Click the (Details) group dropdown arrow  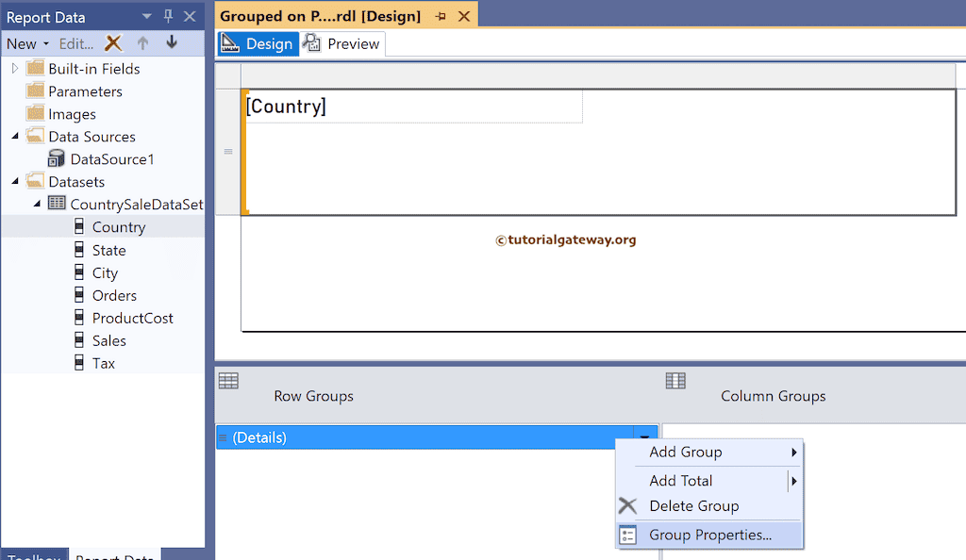coord(645,436)
